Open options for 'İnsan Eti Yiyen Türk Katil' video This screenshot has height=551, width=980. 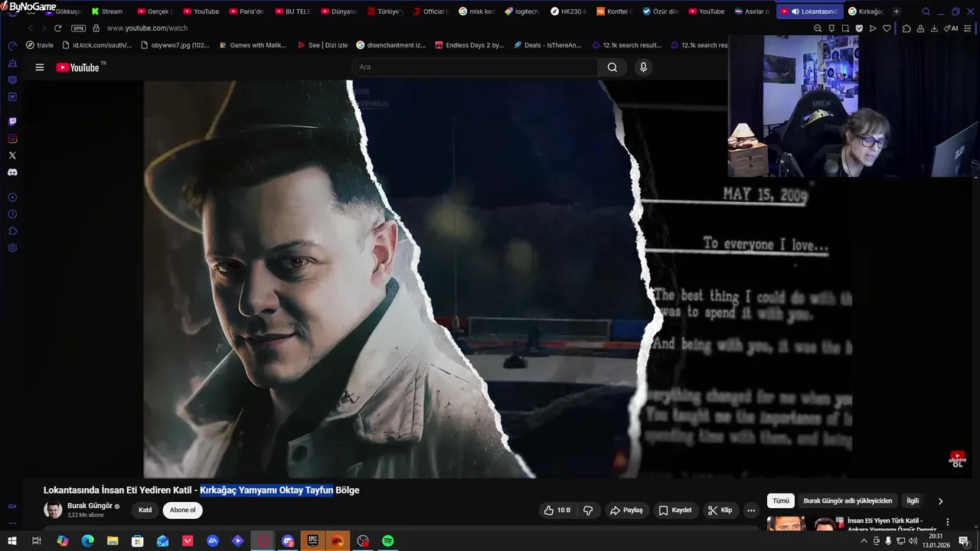(947, 522)
